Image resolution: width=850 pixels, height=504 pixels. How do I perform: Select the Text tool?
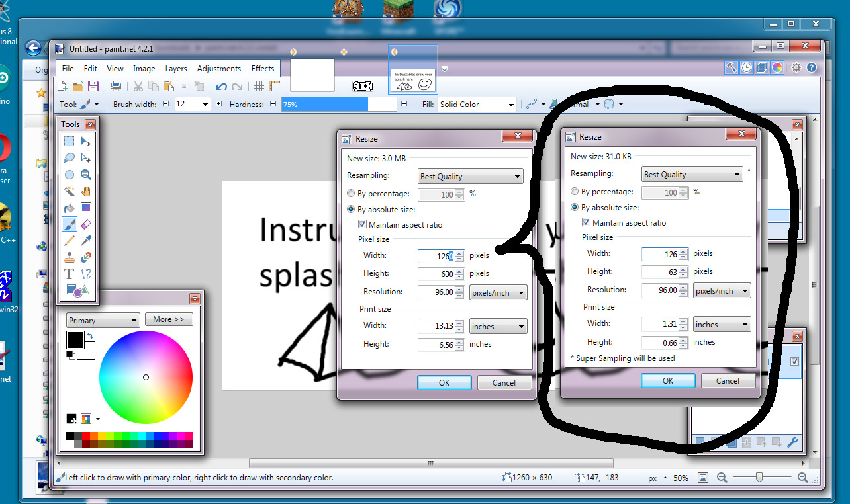tap(70, 274)
